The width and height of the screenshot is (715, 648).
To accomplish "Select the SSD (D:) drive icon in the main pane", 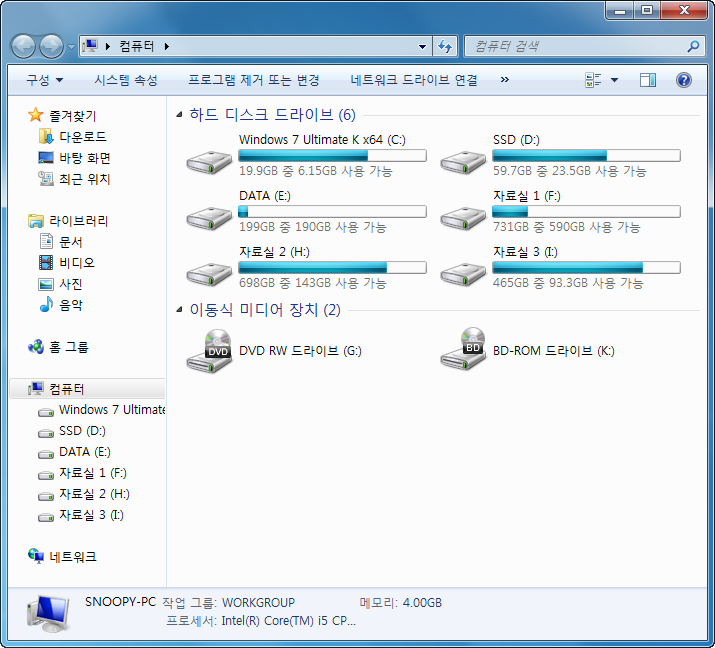I will 463,162.
